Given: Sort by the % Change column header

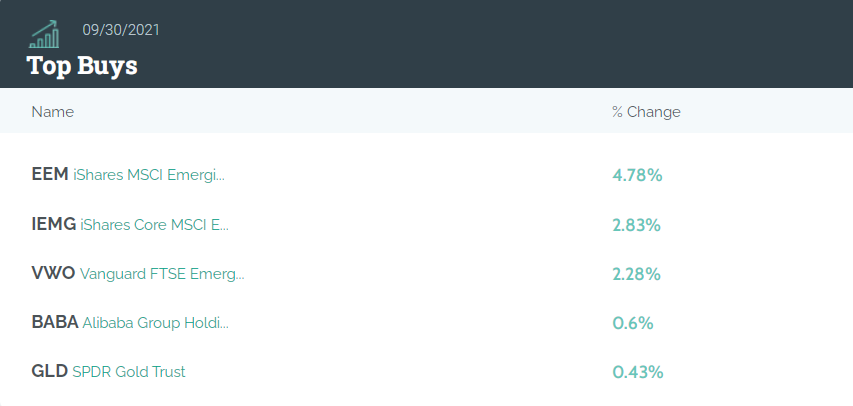Looking at the screenshot, I should point(646,112).
